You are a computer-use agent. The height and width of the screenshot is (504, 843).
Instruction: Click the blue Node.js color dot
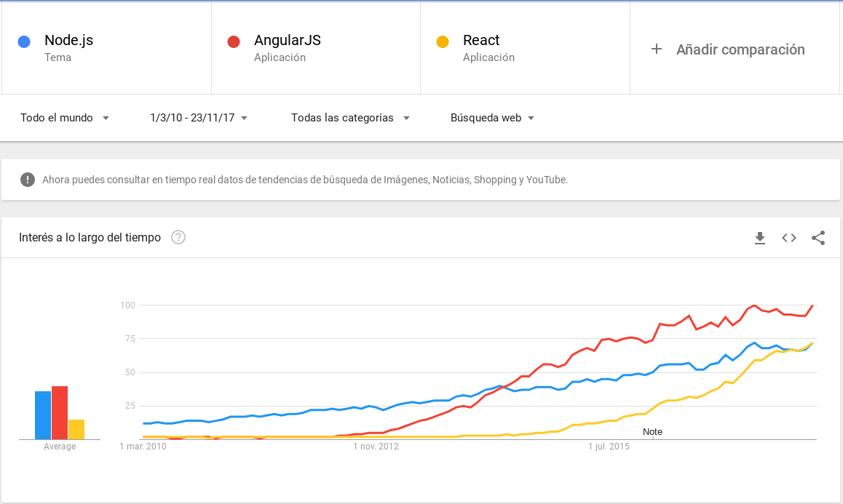[24, 42]
